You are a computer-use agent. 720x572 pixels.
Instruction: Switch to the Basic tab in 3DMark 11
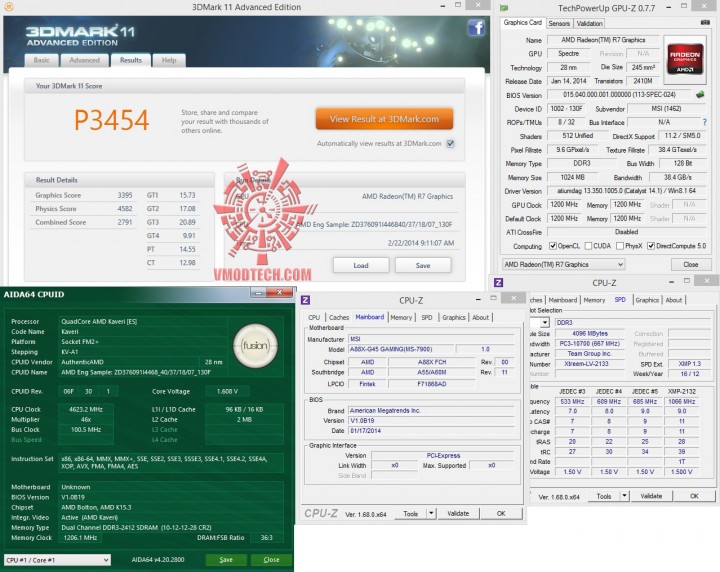[41, 60]
